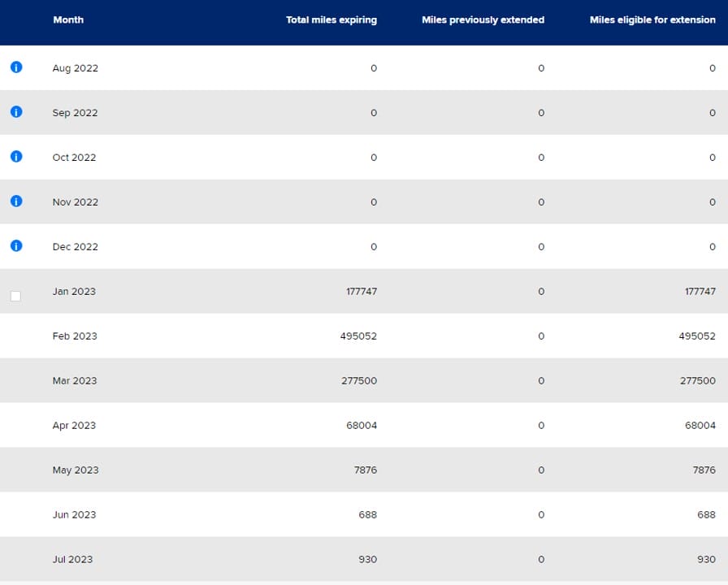Screen dimensions: 728x585
Task: Click the May 2023 row
Action: click(75, 470)
